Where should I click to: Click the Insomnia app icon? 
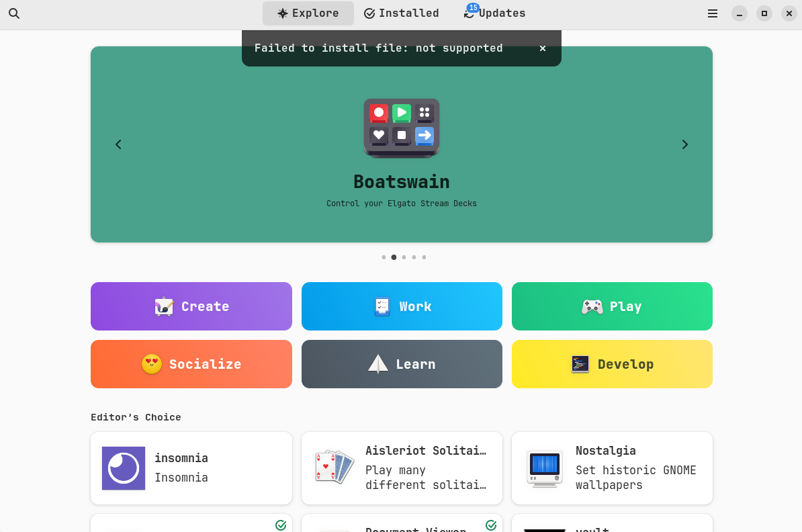tap(124, 468)
